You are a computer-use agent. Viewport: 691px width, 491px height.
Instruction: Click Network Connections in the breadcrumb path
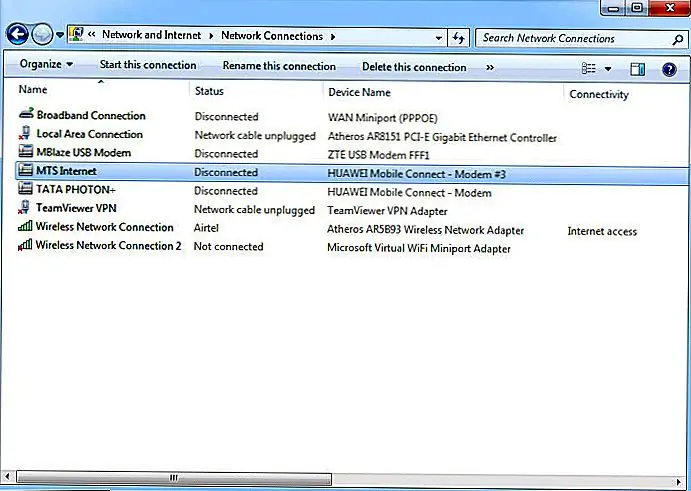[x=271, y=36]
